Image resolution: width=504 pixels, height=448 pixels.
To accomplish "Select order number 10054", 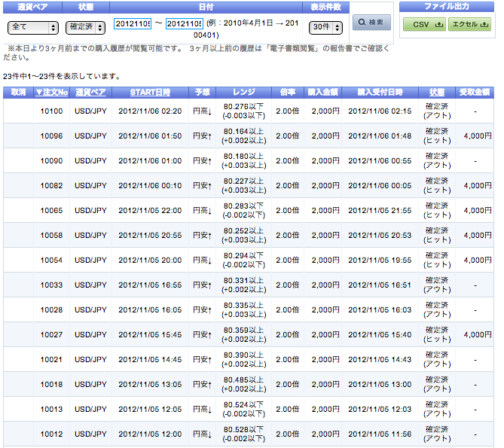I will [x=51, y=260].
